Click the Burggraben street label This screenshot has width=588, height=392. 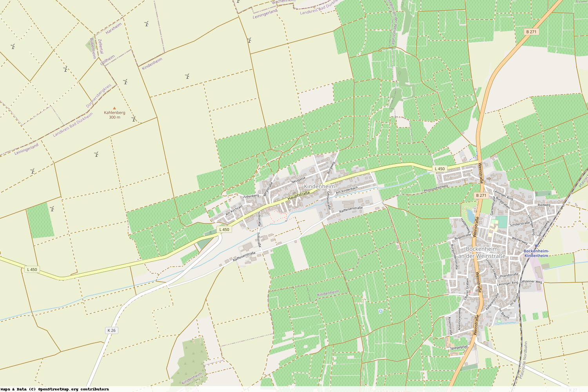coord(502,202)
